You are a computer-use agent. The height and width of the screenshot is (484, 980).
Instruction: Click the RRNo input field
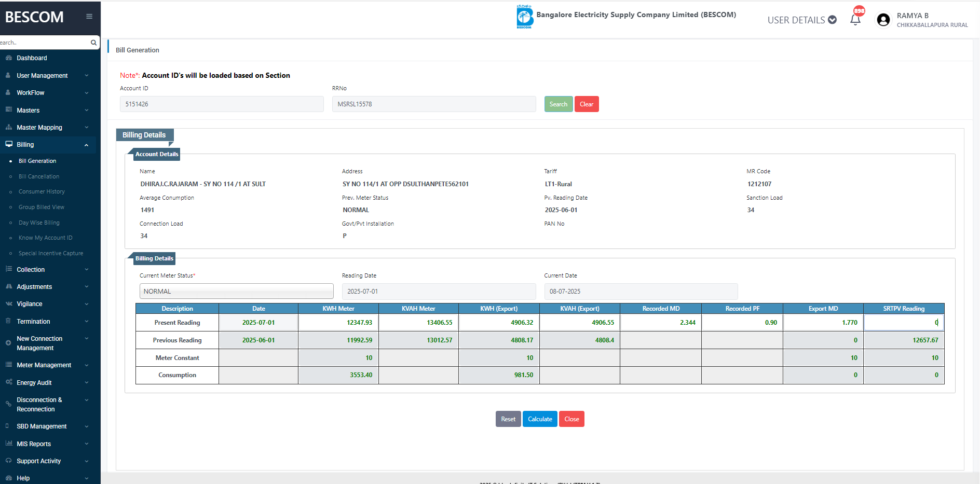(434, 104)
